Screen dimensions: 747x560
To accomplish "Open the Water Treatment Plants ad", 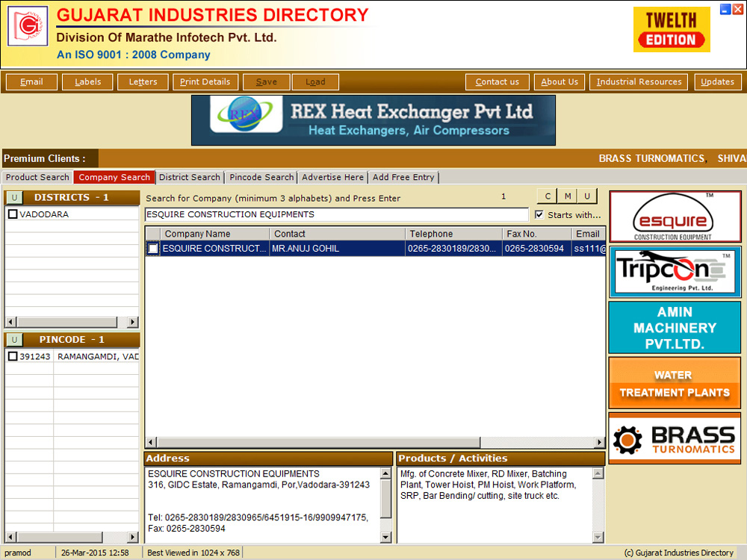I will pos(675,383).
